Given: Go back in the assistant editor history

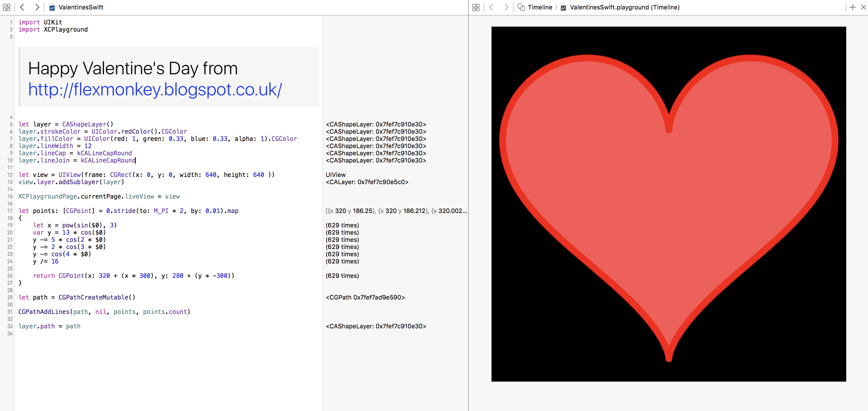Looking at the screenshot, I should coord(491,7).
